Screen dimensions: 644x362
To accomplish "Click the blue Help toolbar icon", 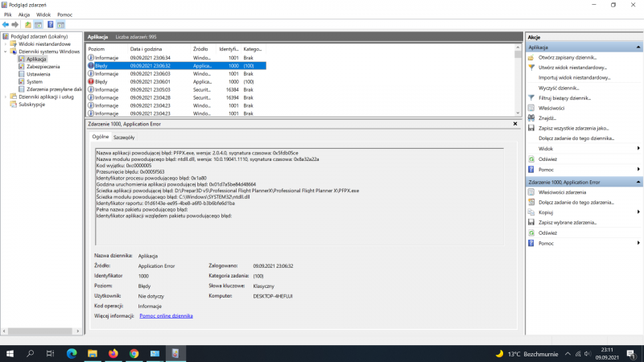I will point(50,25).
